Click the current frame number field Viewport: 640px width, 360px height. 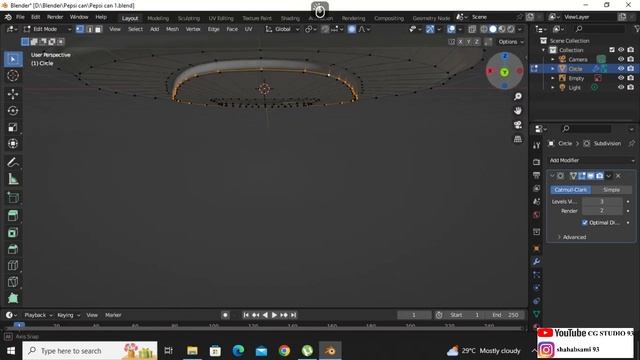pos(414,315)
